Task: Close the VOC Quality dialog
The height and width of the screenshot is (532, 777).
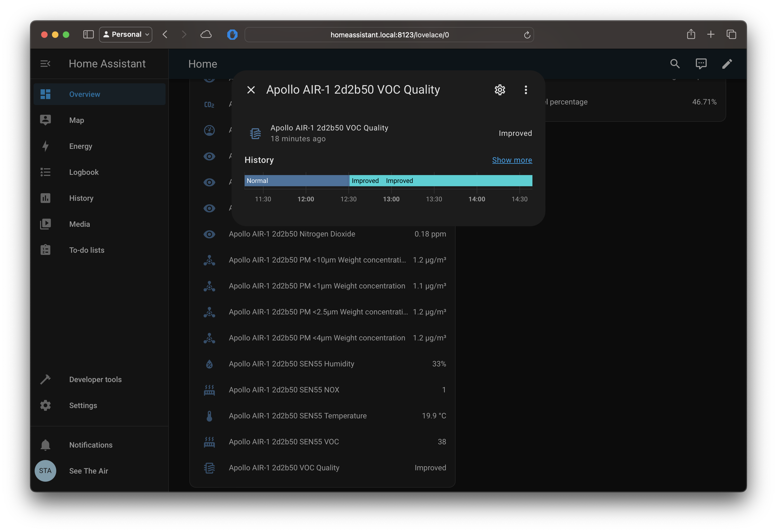Action: pyautogui.click(x=251, y=90)
